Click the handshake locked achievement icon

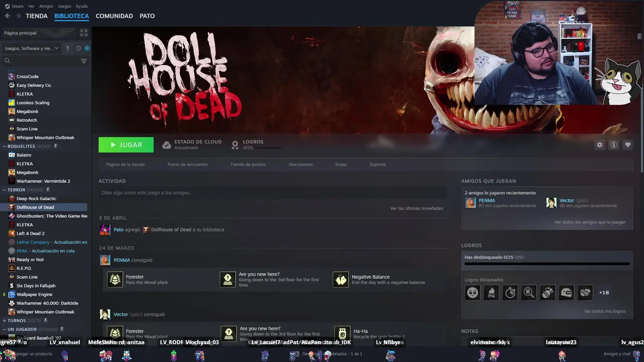coord(585,293)
